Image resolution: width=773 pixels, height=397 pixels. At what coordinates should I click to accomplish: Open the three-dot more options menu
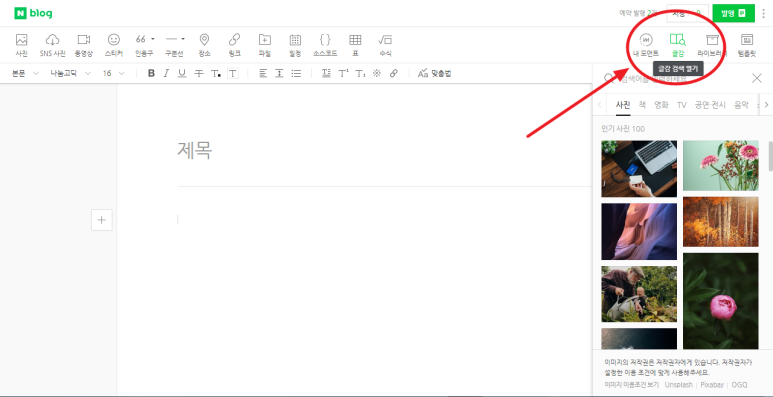764,13
